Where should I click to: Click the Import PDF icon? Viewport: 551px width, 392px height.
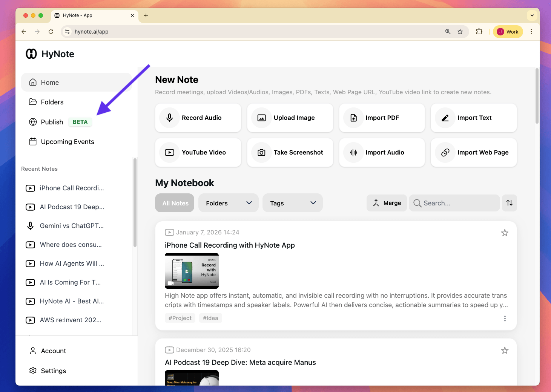click(353, 118)
